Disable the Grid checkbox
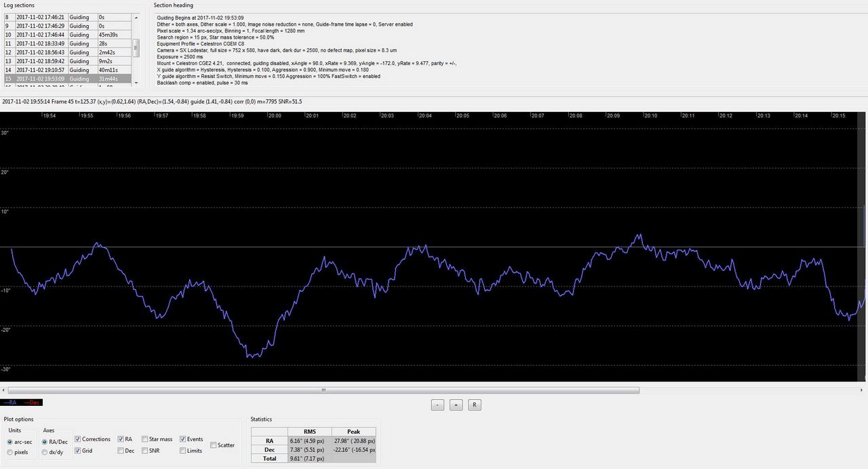The width and height of the screenshot is (868, 469). pyautogui.click(x=78, y=451)
